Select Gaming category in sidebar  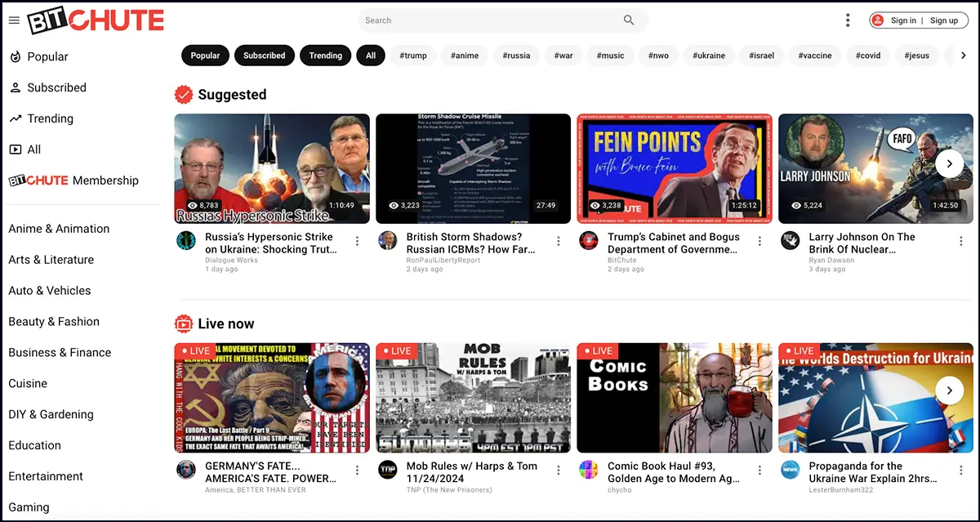pos(29,507)
